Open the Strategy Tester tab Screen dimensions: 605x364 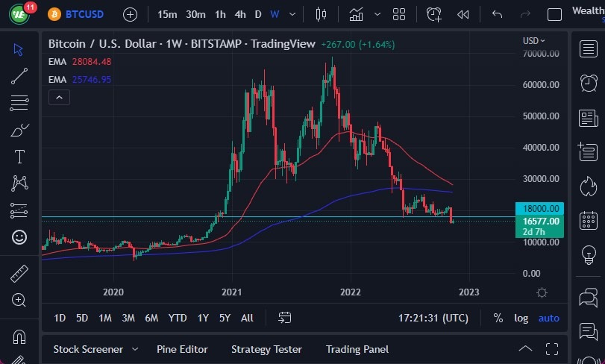tap(266, 349)
